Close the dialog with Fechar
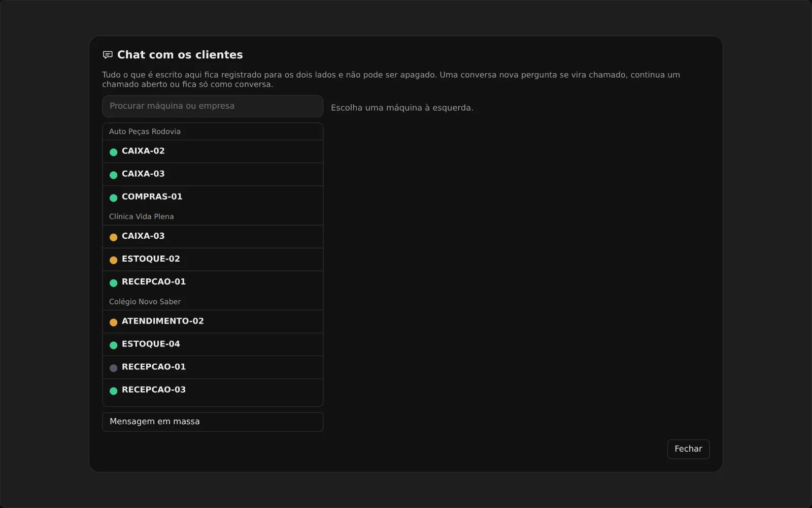Image resolution: width=812 pixels, height=508 pixels. (x=688, y=449)
